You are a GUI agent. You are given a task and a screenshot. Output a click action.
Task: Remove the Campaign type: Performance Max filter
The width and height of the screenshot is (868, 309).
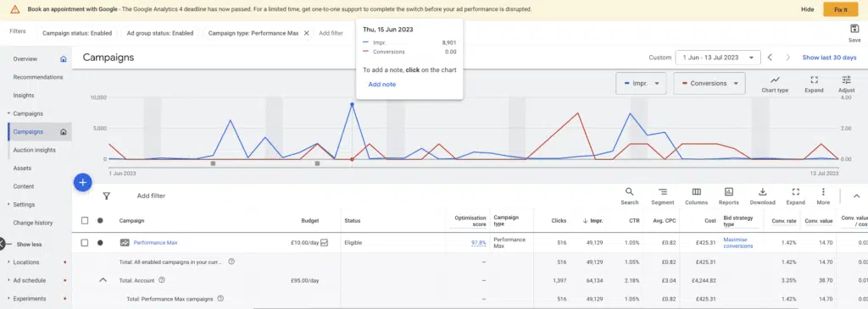306,33
